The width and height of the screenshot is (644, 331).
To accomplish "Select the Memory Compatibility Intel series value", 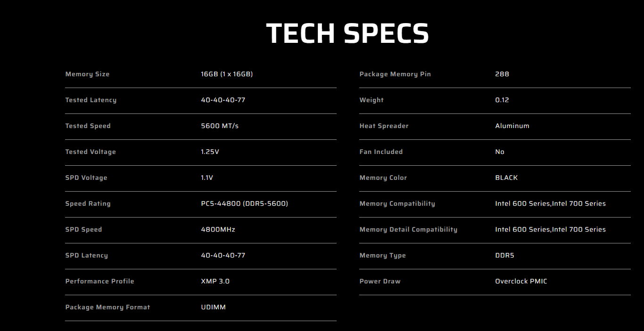I will 550,203.
